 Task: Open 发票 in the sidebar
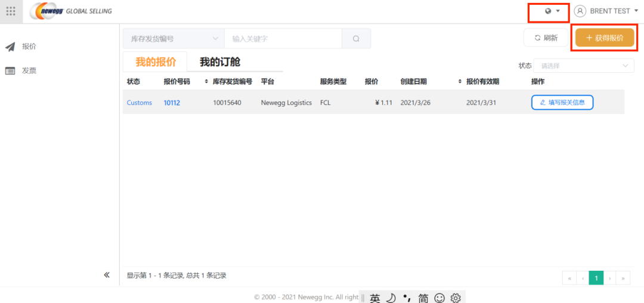click(29, 70)
